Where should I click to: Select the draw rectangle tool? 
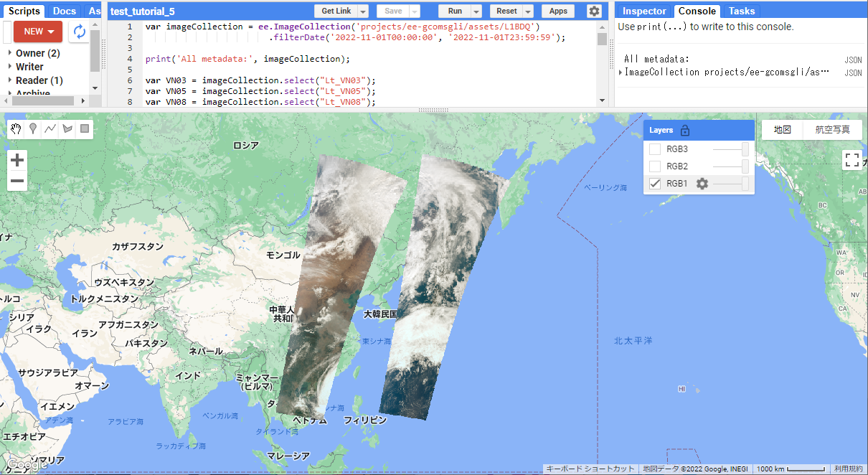(x=85, y=128)
